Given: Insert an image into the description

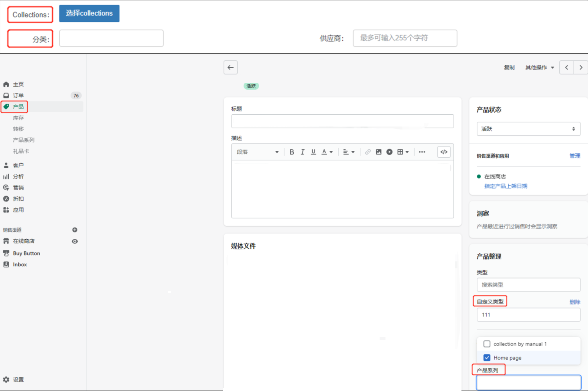Looking at the screenshot, I should 378,152.
